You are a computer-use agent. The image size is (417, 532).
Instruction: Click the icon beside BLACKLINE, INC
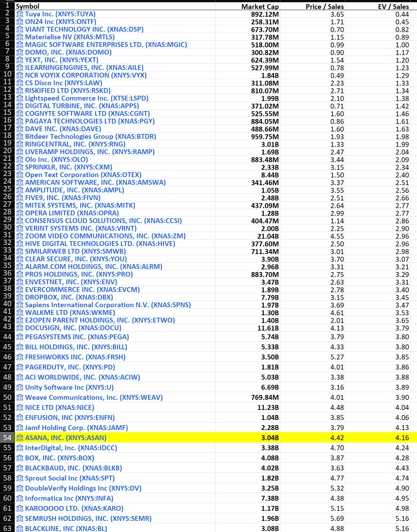(x=20, y=528)
